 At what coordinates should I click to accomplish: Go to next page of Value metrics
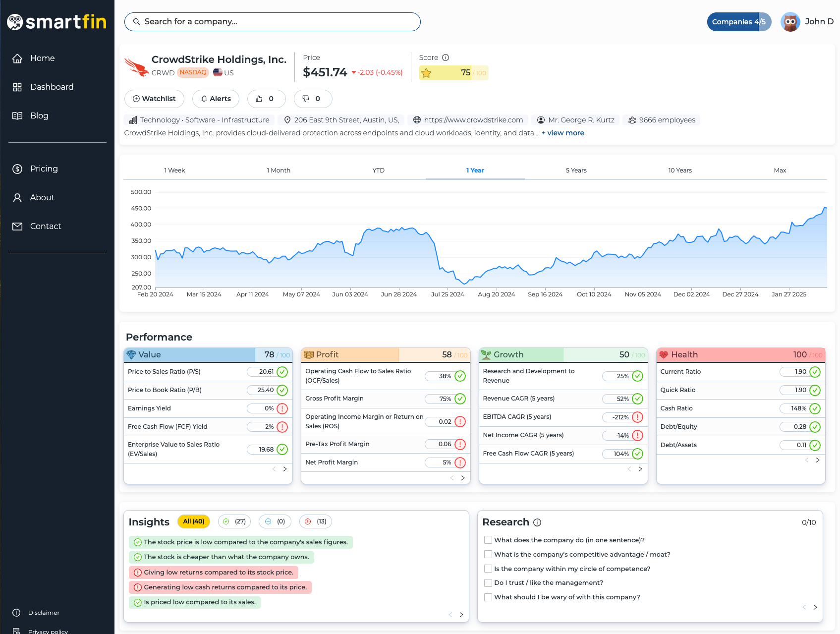285,469
